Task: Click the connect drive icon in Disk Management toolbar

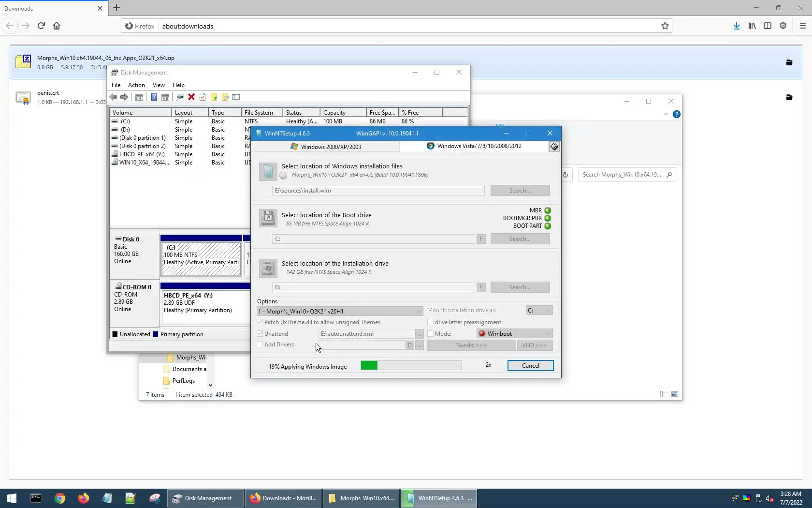Action: tap(180, 97)
